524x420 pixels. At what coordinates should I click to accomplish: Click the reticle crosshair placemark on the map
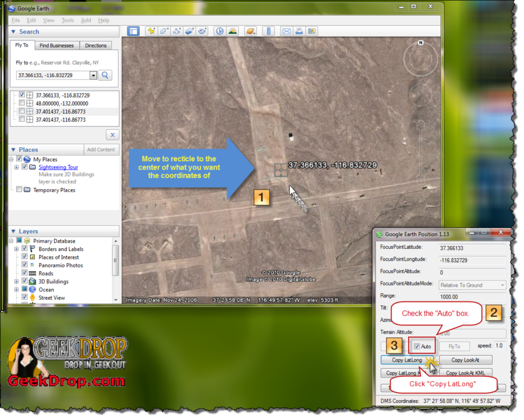281,170
